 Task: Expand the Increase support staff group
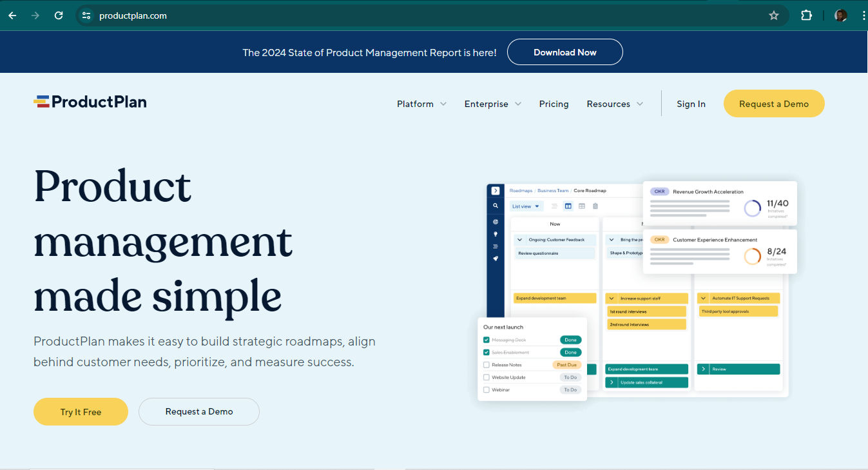(x=612, y=298)
